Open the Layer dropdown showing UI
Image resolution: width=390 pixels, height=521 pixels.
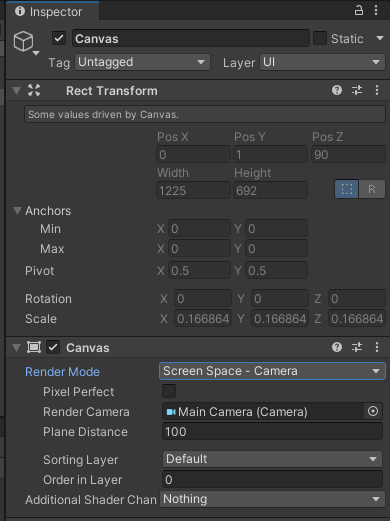[x=322, y=62]
